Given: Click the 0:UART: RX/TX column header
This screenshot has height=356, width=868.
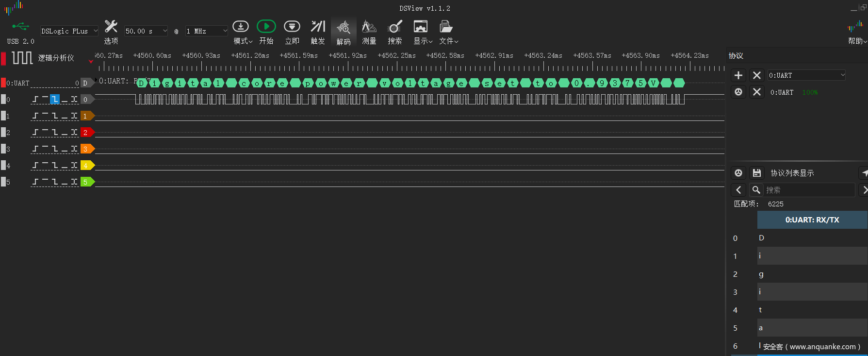Looking at the screenshot, I should [x=812, y=220].
